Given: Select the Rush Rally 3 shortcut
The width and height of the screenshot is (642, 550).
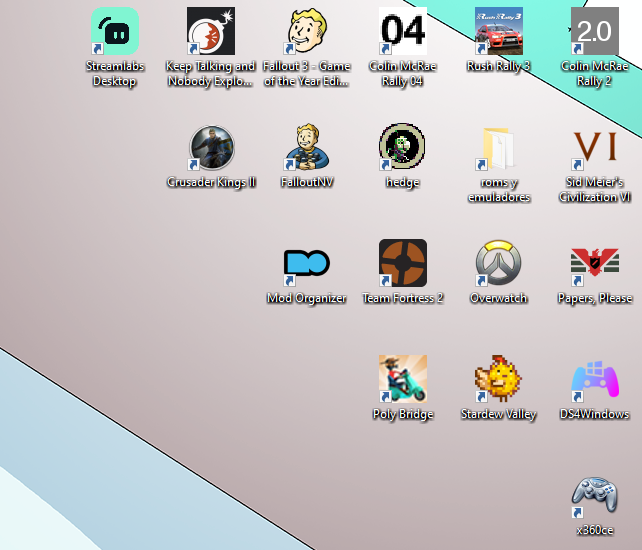Looking at the screenshot, I should (499, 31).
